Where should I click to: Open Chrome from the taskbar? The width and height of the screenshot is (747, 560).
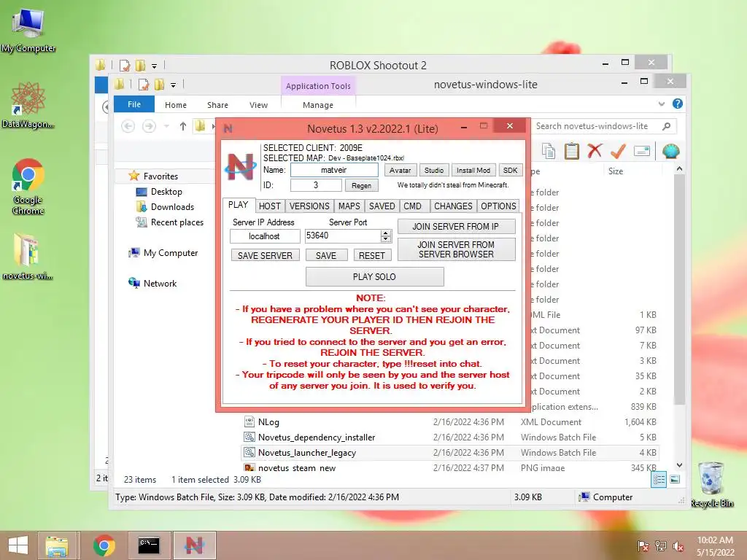[x=104, y=545]
